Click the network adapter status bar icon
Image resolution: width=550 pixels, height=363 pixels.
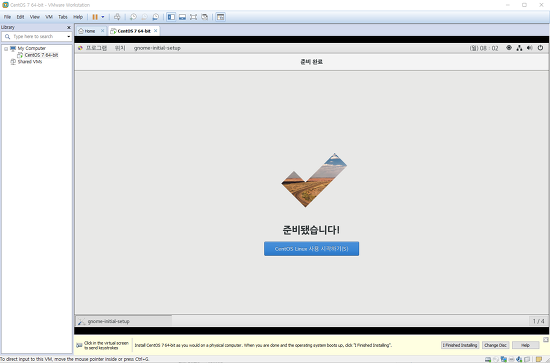[504, 359]
